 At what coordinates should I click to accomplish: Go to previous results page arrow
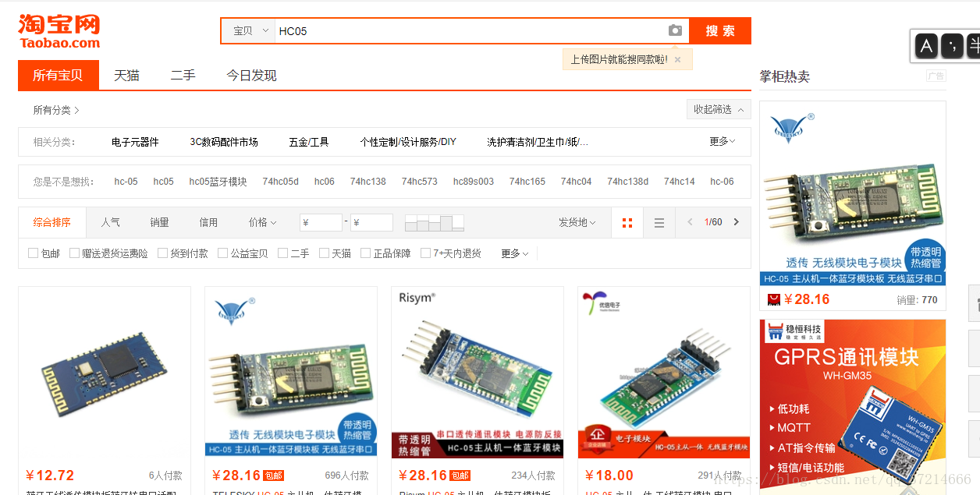click(x=690, y=222)
